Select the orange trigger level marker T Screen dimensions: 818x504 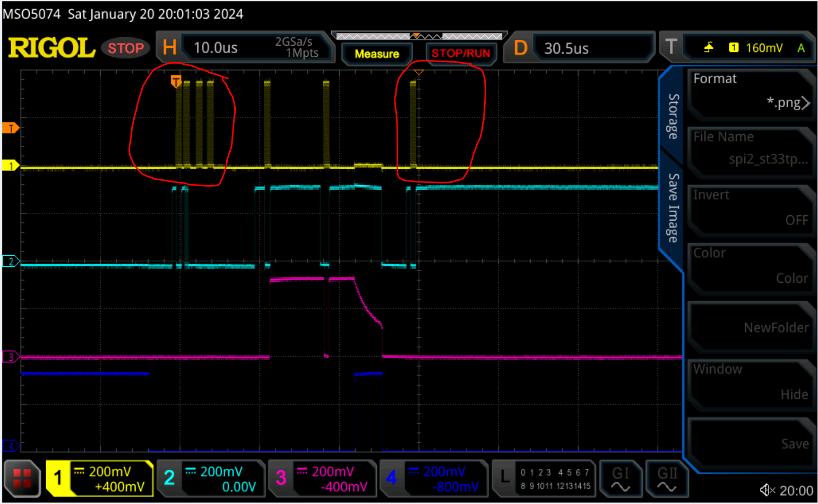10,127
